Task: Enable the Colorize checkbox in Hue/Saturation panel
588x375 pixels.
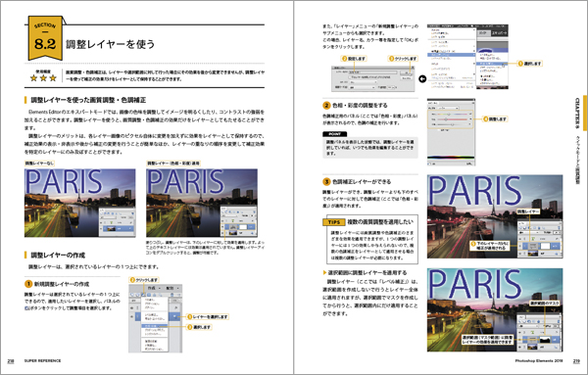Action: (439, 130)
